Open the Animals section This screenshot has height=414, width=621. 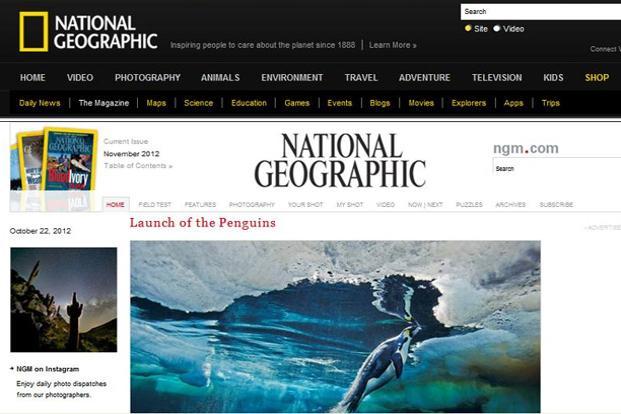point(220,78)
